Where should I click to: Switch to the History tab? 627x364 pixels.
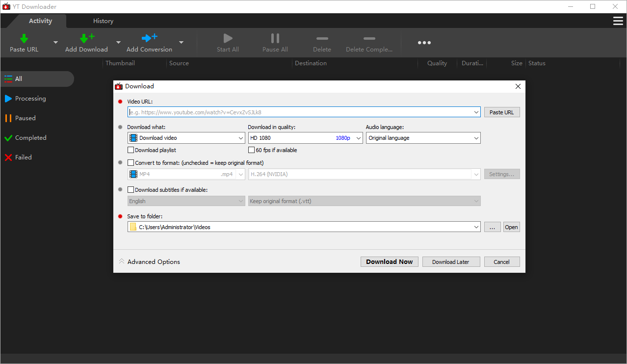(103, 21)
